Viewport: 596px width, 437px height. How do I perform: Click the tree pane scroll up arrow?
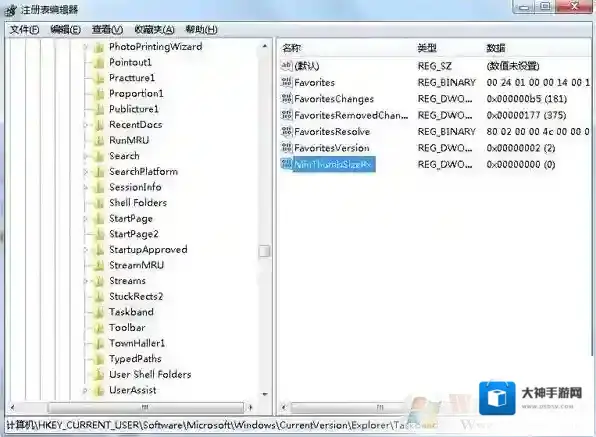tap(265, 46)
